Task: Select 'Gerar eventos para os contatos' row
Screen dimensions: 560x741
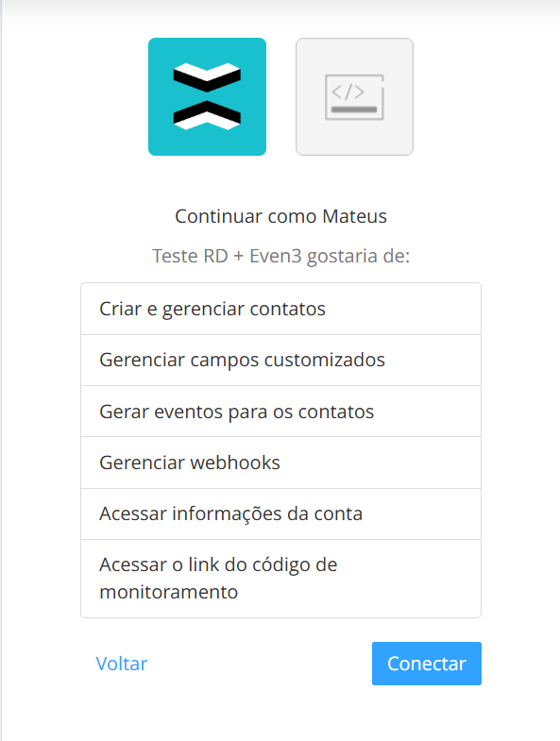Action: click(281, 412)
